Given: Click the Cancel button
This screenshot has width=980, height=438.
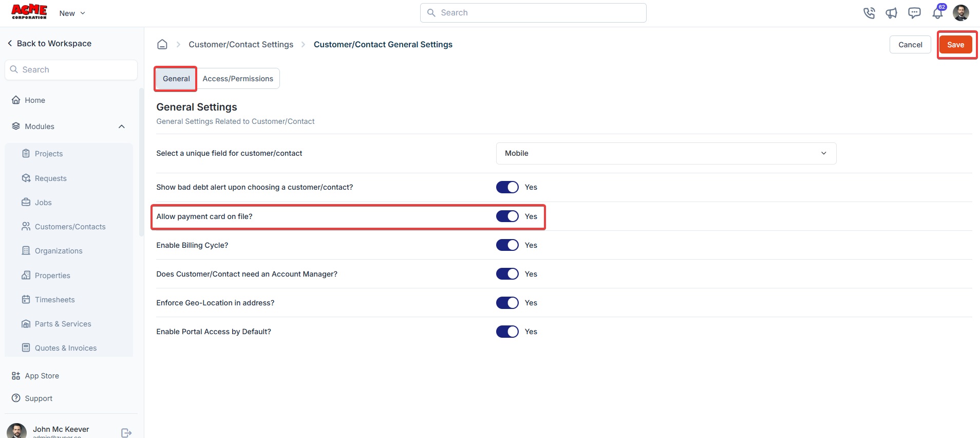Looking at the screenshot, I should pyautogui.click(x=910, y=45).
